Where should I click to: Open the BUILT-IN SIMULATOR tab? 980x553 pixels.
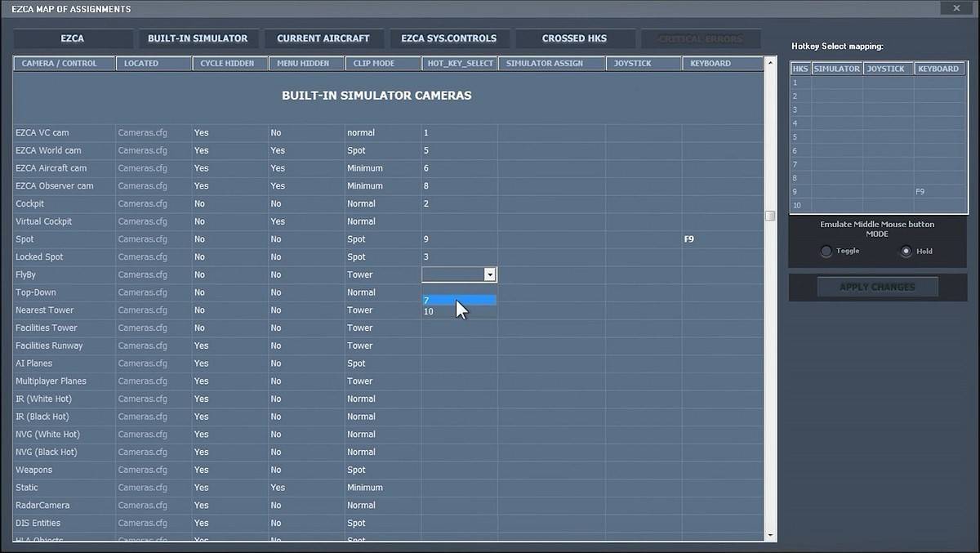point(198,38)
